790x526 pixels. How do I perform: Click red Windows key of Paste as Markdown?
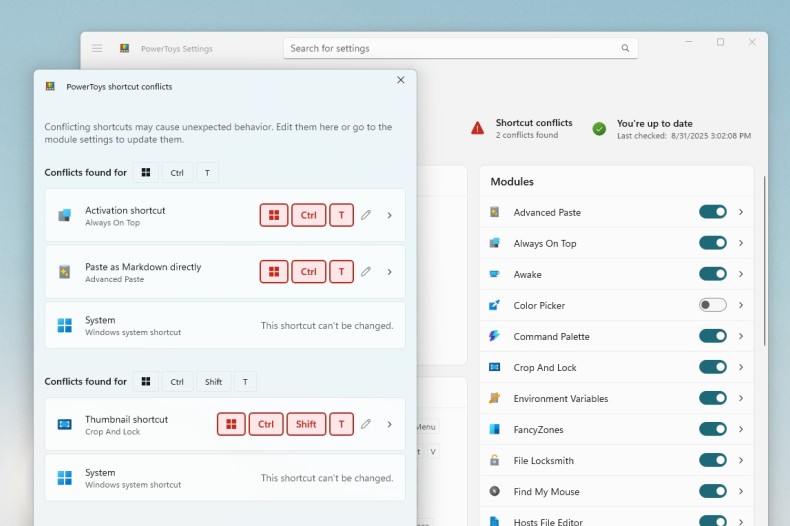pos(274,272)
